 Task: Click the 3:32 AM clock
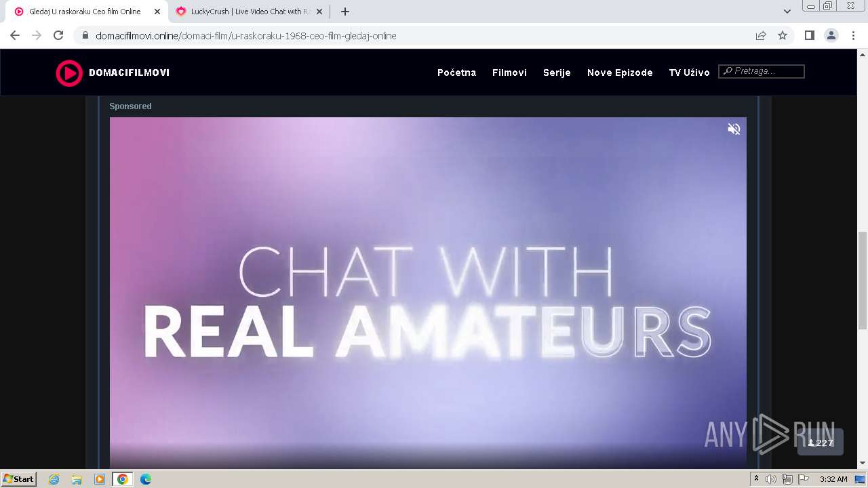point(833,479)
